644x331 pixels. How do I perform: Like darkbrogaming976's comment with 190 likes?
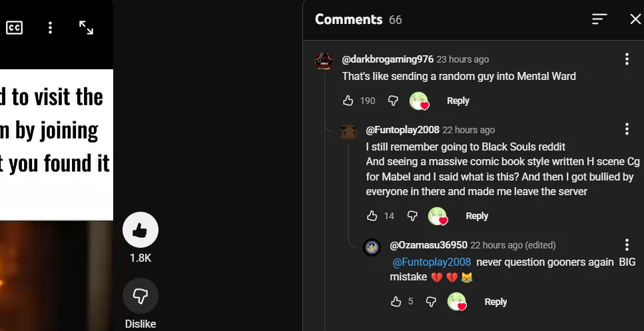coord(348,101)
